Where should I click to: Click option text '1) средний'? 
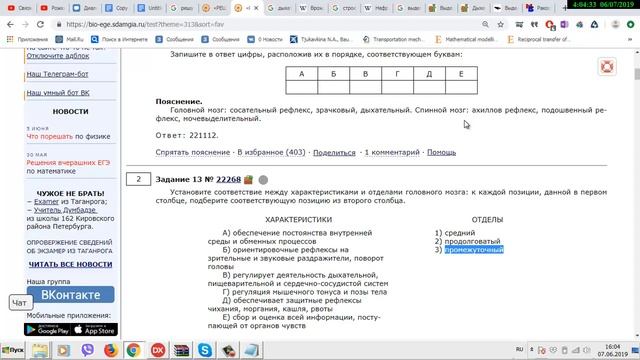pos(455,233)
